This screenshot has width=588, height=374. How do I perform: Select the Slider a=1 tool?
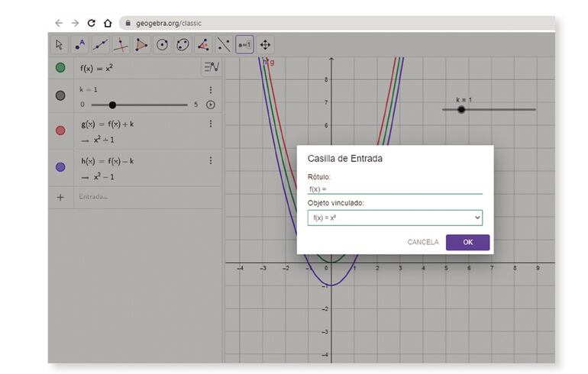(244, 45)
